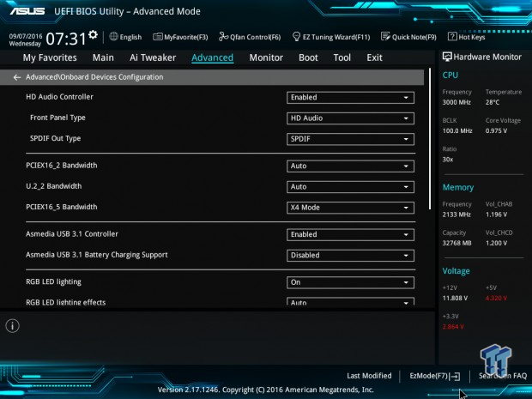This screenshot has width=532, height=399.
Task: Click the 07:31 clock display
Action: (66, 39)
